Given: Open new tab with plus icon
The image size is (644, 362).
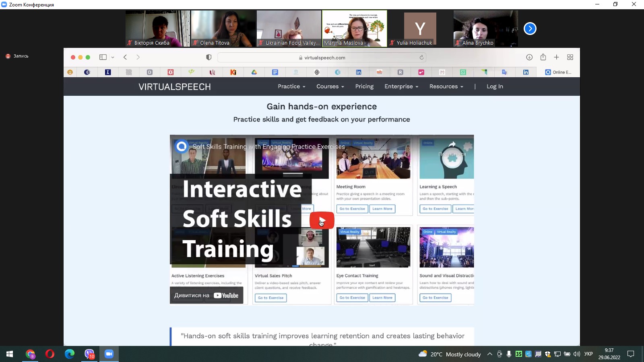Looking at the screenshot, I should pos(556,57).
